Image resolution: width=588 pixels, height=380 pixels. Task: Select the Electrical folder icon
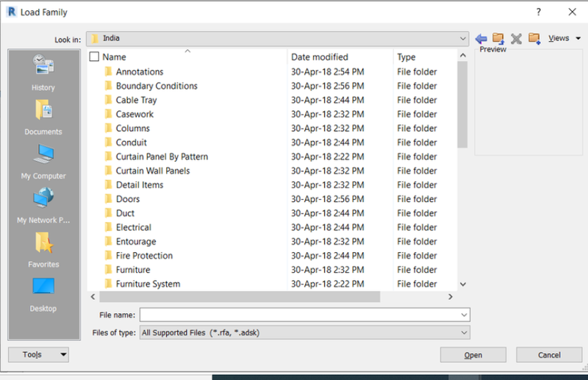point(108,227)
